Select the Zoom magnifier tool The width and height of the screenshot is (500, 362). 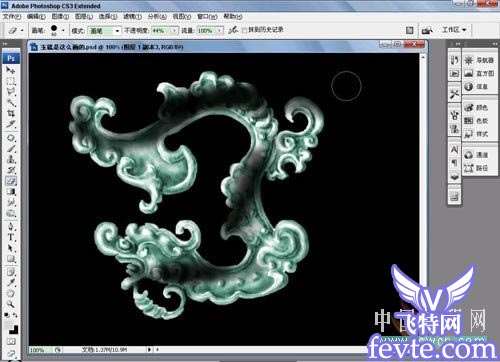[11, 304]
